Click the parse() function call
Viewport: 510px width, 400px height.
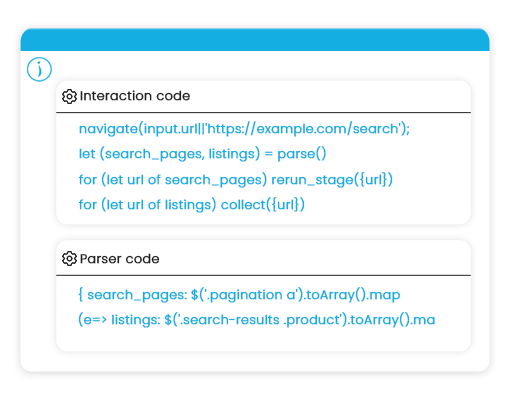(x=302, y=154)
